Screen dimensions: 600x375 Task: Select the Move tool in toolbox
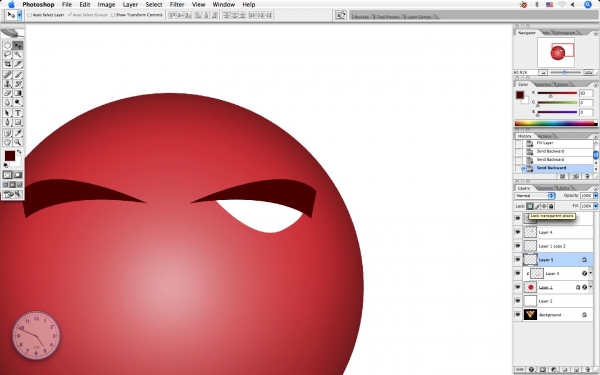[18, 46]
